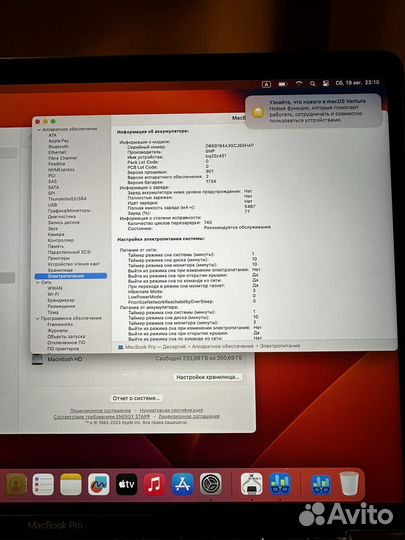
Task: Select 'Хранилище' in sidebar
Action: [x=60, y=270]
